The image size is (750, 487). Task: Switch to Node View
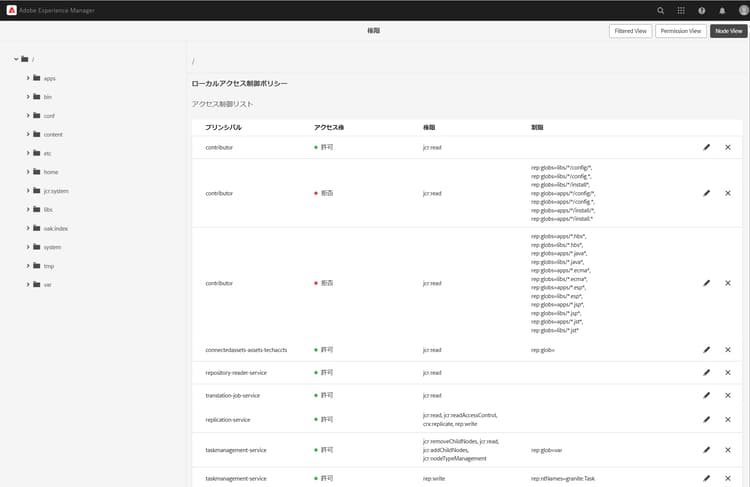(728, 31)
